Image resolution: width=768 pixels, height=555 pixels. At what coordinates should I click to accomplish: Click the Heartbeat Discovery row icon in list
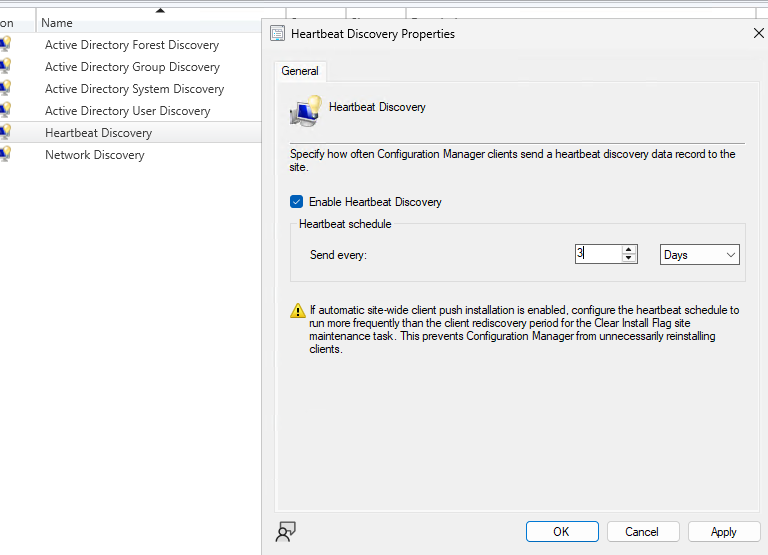click(5, 133)
